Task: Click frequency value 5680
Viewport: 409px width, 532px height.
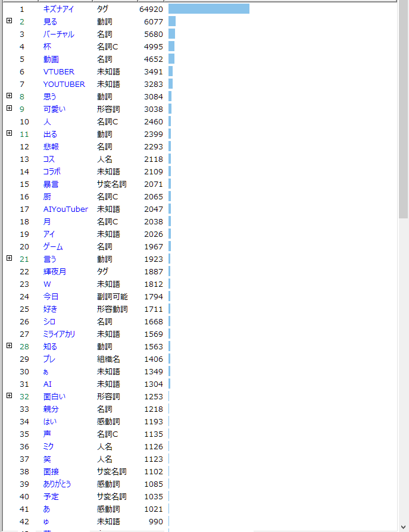Action: [154, 35]
